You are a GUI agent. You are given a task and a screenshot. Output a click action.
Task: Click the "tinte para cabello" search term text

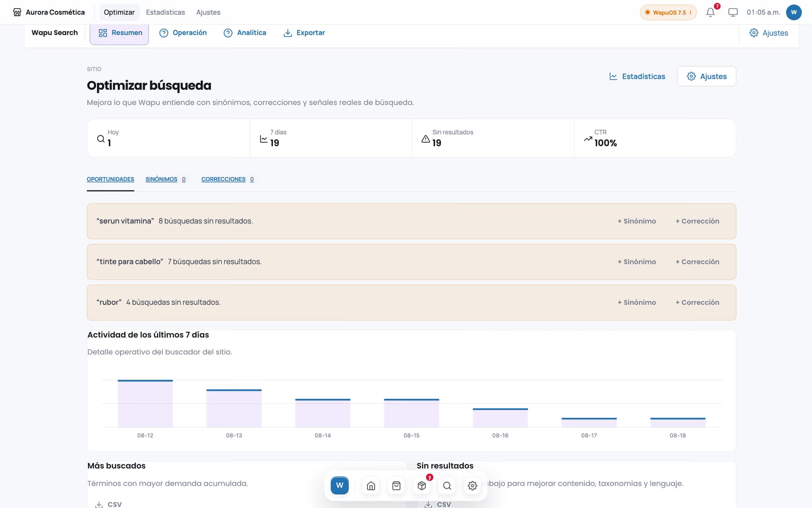pyautogui.click(x=130, y=262)
